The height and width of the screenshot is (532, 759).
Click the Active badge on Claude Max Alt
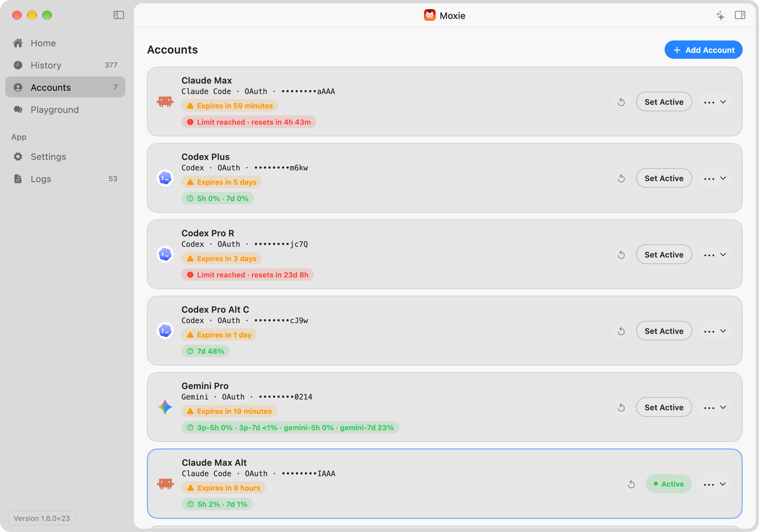point(668,484)
